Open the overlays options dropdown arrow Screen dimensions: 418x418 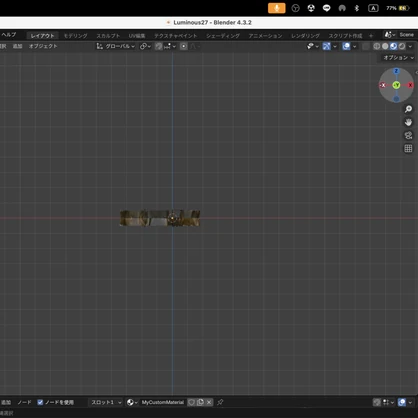[355, 46]
